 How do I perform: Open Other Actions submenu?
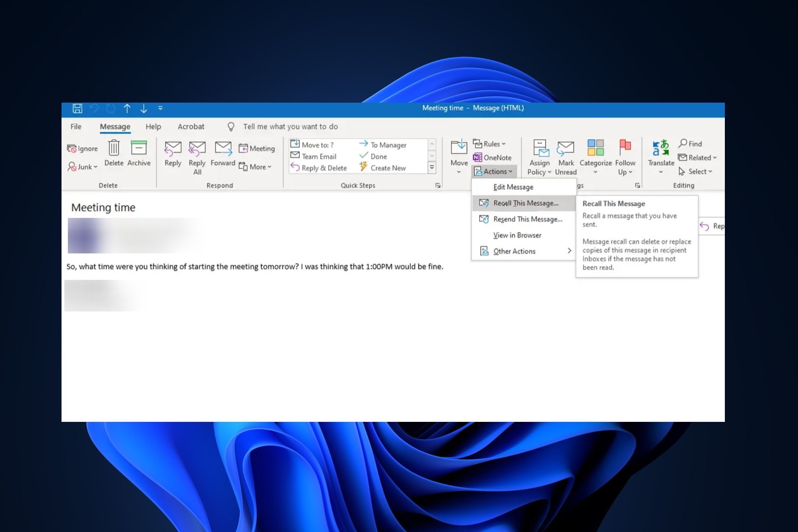(515, 251)
